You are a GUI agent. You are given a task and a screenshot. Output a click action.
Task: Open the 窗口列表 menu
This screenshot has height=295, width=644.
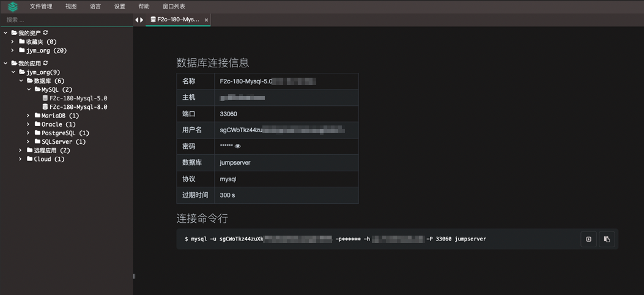pos(174,7)
